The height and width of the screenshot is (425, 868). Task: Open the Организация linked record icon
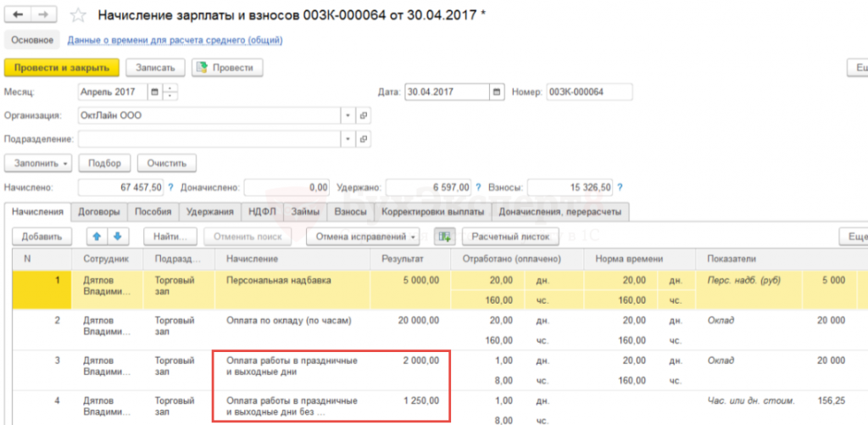click(x=364, y=115)
